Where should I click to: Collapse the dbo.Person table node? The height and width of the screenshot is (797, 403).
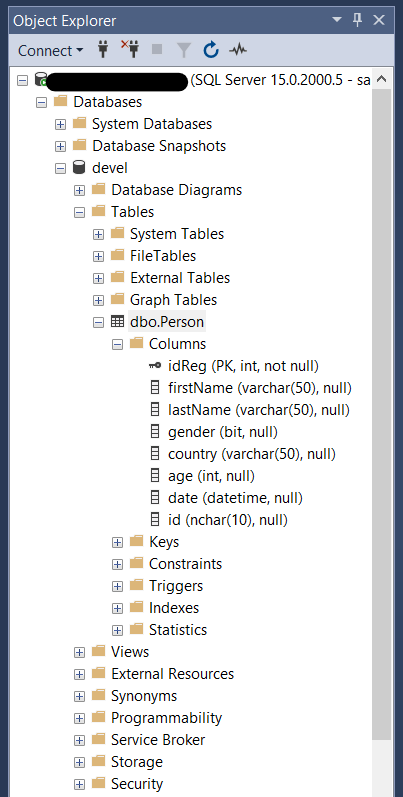[99, 322]
